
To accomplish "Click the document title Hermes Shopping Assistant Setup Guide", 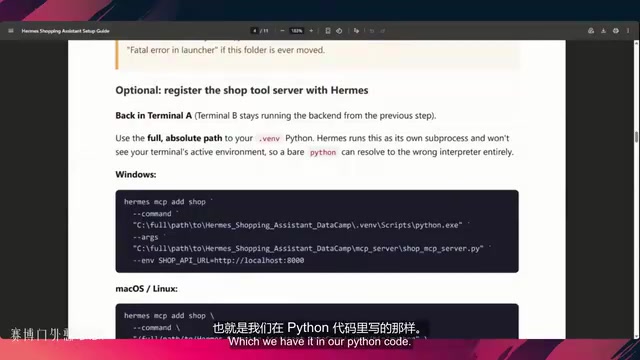I will pos(65,31).
